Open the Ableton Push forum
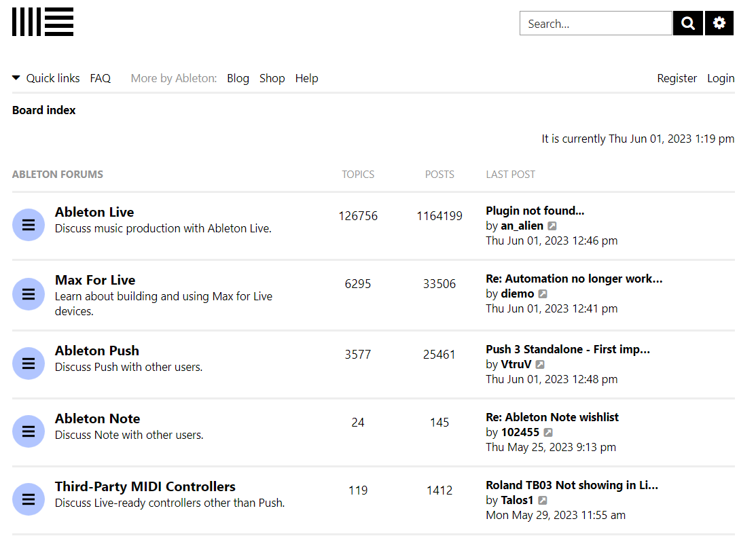This screenshot has width=756, height=536. tap(97, 351)
